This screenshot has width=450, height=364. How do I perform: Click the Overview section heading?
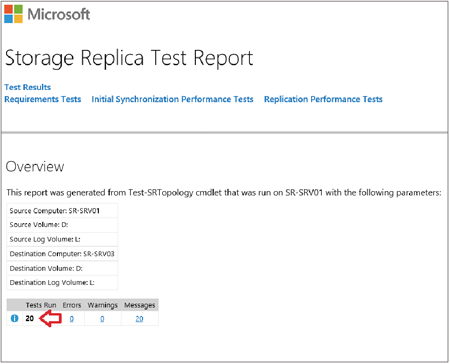35,167
